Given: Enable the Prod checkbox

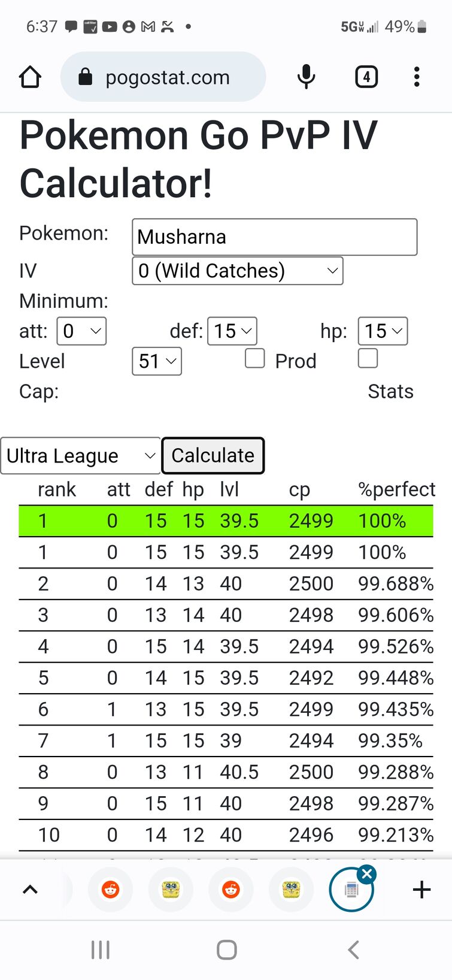Looking at the screenshot, I should [255, 358].
